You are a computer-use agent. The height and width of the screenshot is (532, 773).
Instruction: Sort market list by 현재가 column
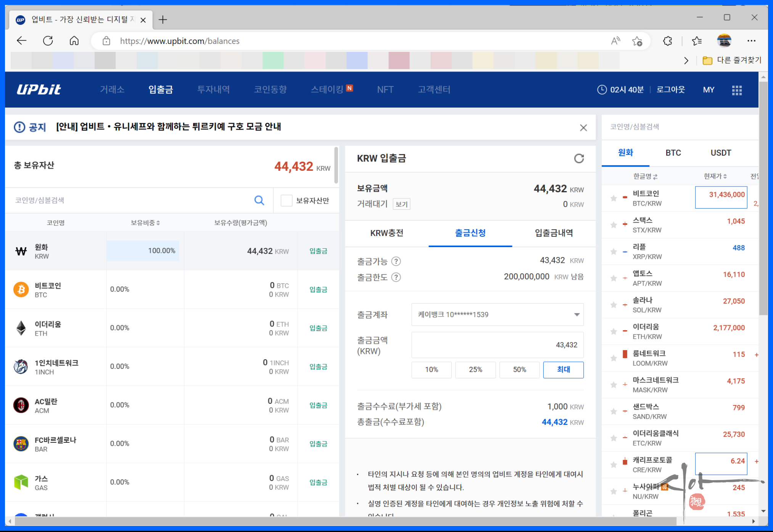(715, 176)
